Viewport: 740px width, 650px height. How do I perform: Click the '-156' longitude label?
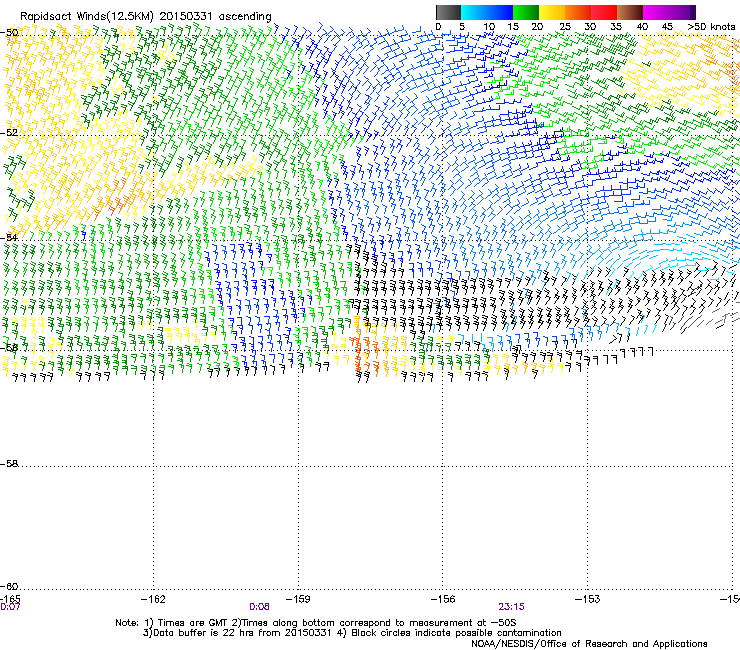443,599
